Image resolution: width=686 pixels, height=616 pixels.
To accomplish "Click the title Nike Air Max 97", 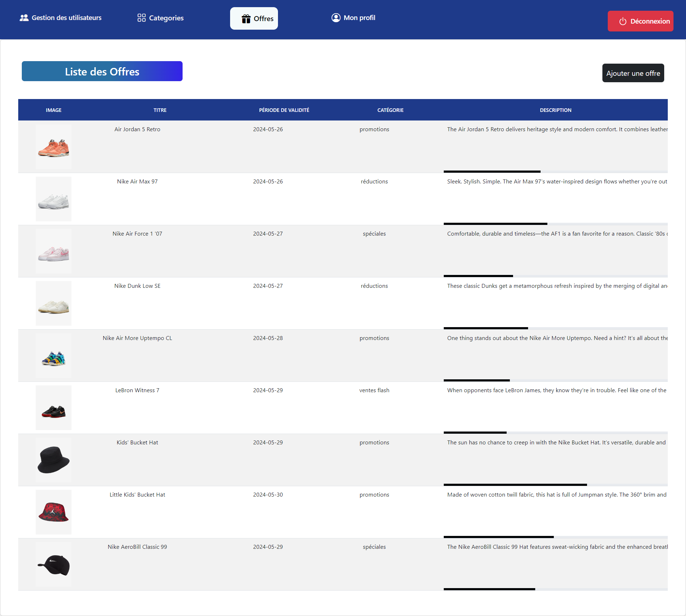I will pos(137,182).
